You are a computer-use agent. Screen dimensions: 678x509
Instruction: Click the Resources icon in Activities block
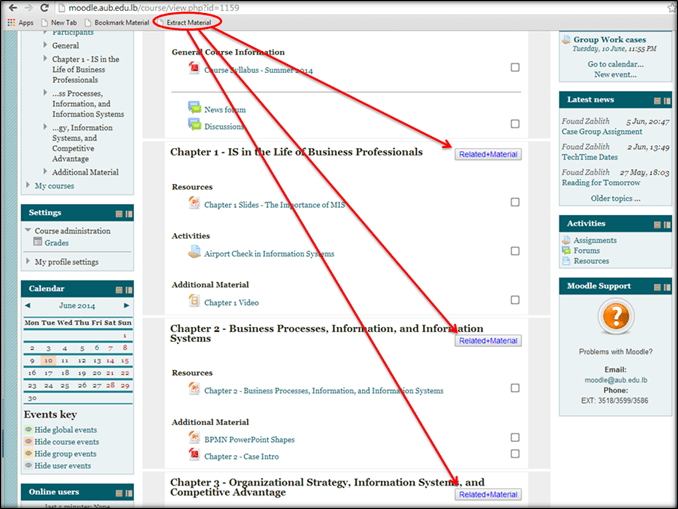(566, 261)
